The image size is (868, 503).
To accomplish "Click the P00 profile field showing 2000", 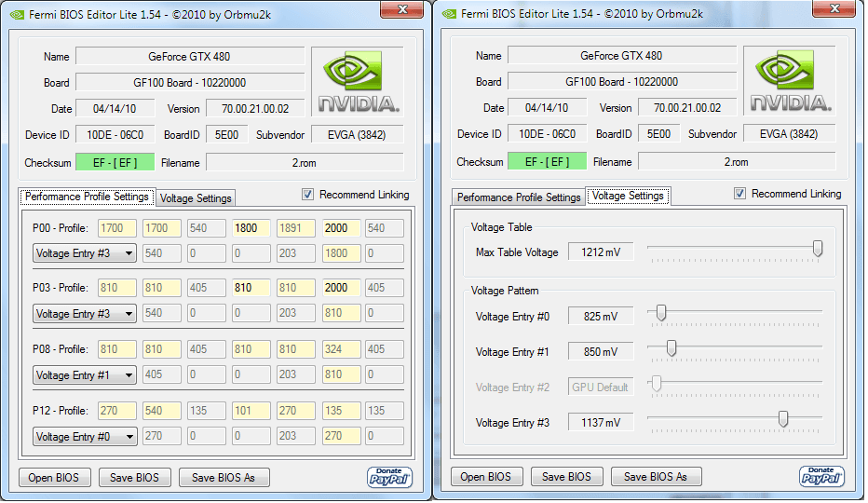I will click(x=341, y=228).
